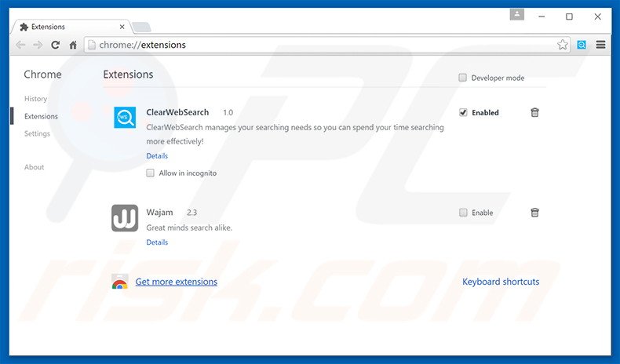Click Get more extensions link
Image resolution: width=620 pixels, height=364 pixels.
pos(177,282)
